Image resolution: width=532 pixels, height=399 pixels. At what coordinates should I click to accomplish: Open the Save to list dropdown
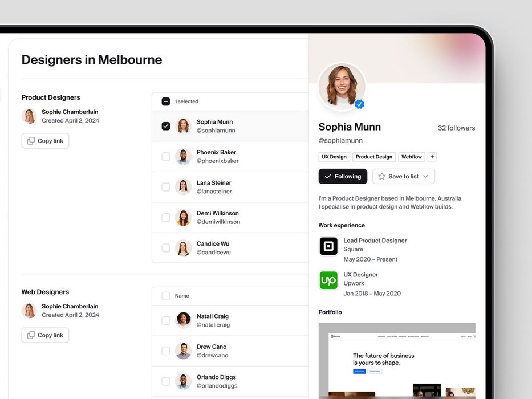click(403, 177)
